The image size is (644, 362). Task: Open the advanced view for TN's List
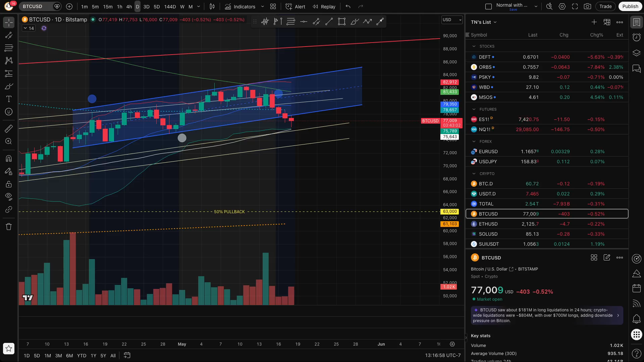pyautogui.click(x=607, y=22)
